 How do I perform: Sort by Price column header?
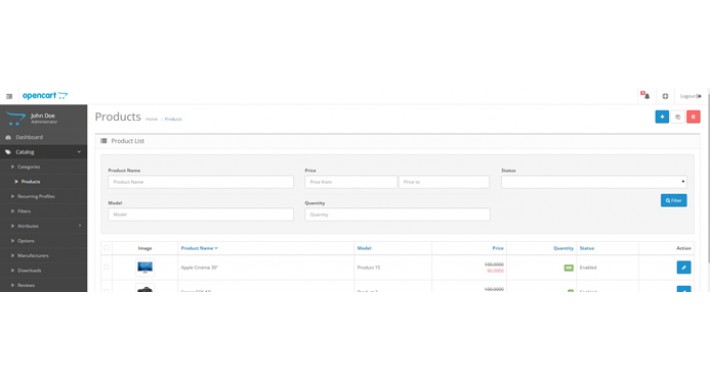pos(498,248)
